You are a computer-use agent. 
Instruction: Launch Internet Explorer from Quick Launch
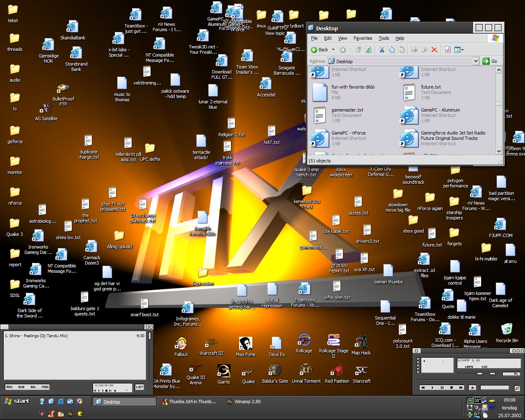pos(61,402)
